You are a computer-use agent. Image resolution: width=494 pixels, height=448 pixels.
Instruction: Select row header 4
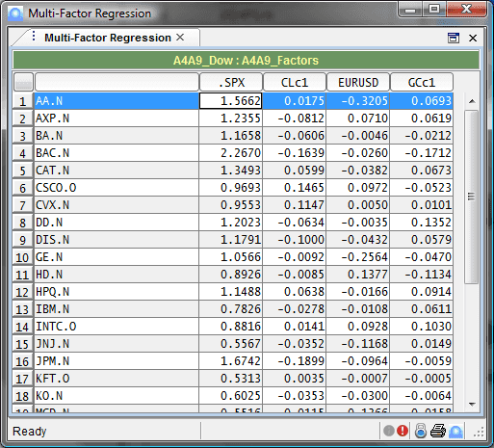(x=22, y=153)
